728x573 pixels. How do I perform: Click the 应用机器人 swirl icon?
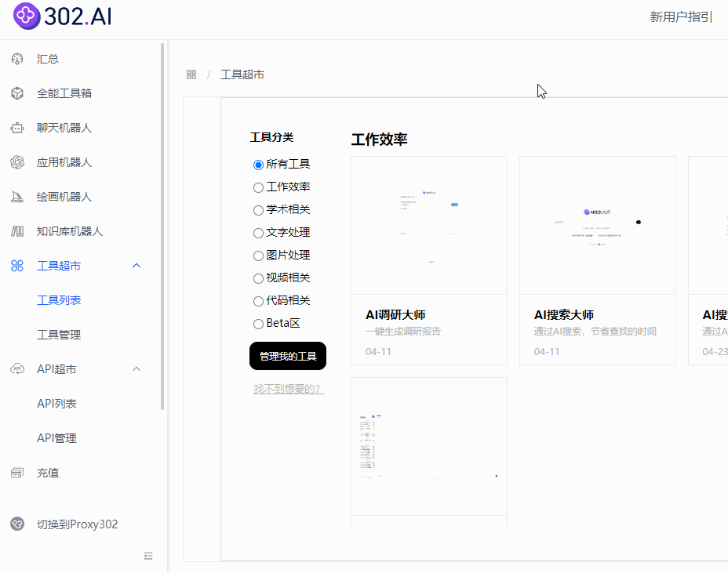click(x=17, y=162)
